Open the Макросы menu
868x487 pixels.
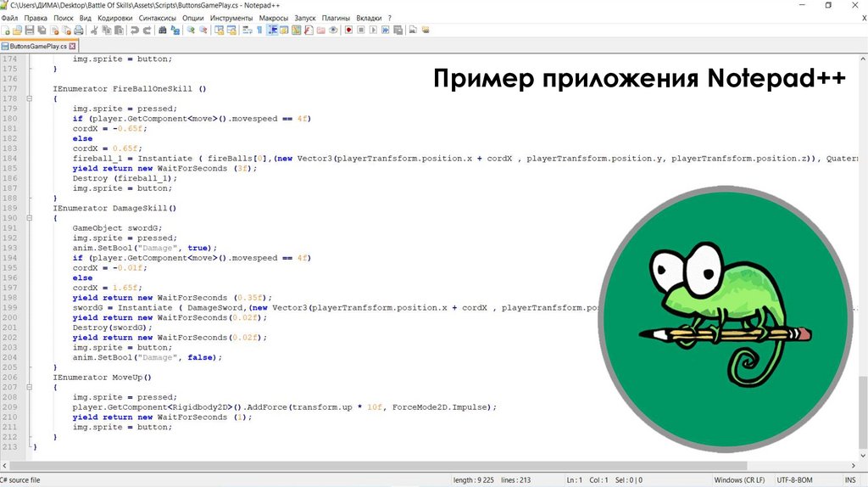274,18
